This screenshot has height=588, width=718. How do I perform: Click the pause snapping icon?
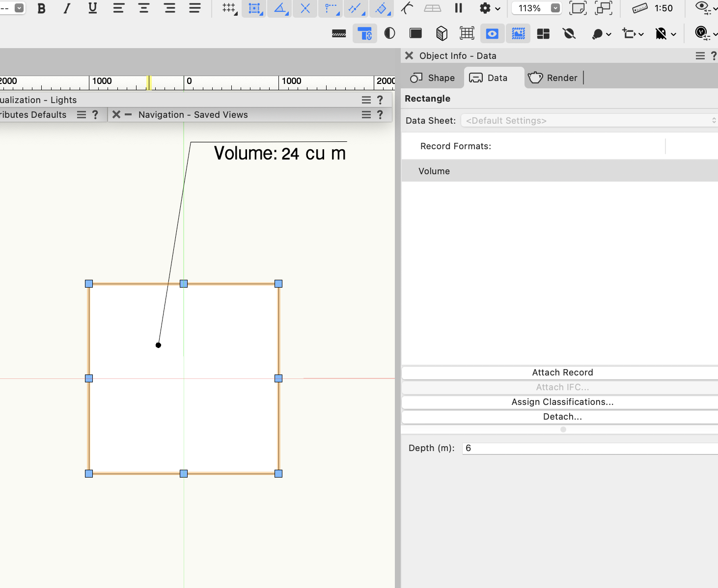(x=458, y=8)
